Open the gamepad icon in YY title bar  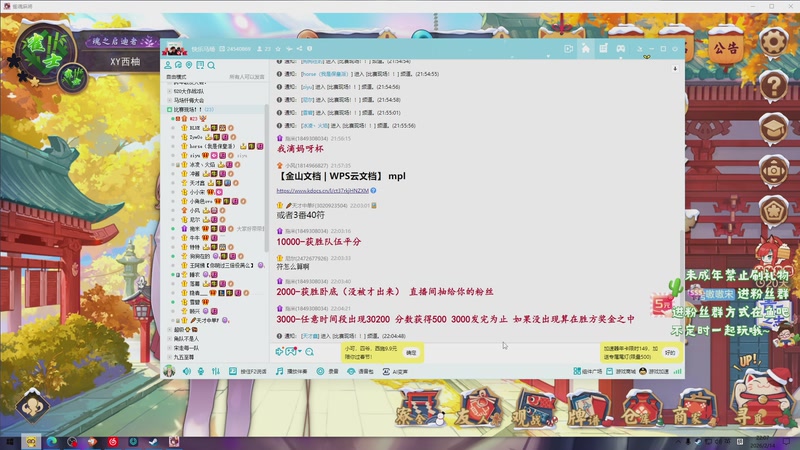click(x=620, y=49)
